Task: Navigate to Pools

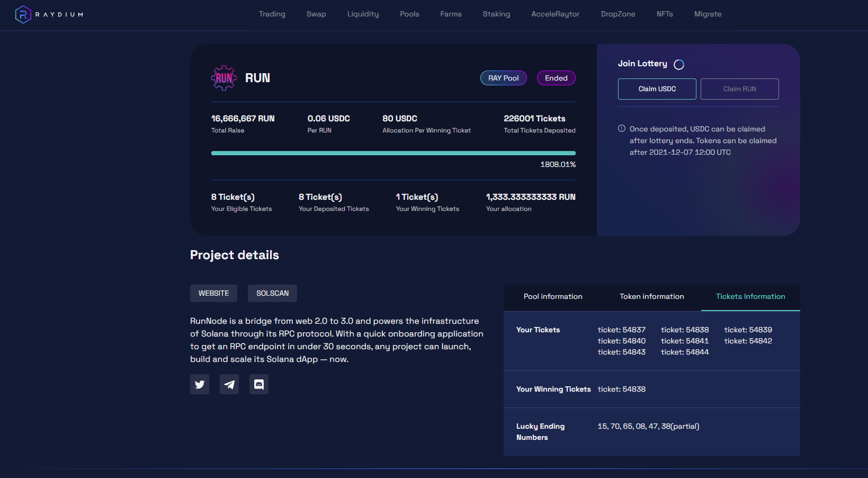Action: point(409,14)
